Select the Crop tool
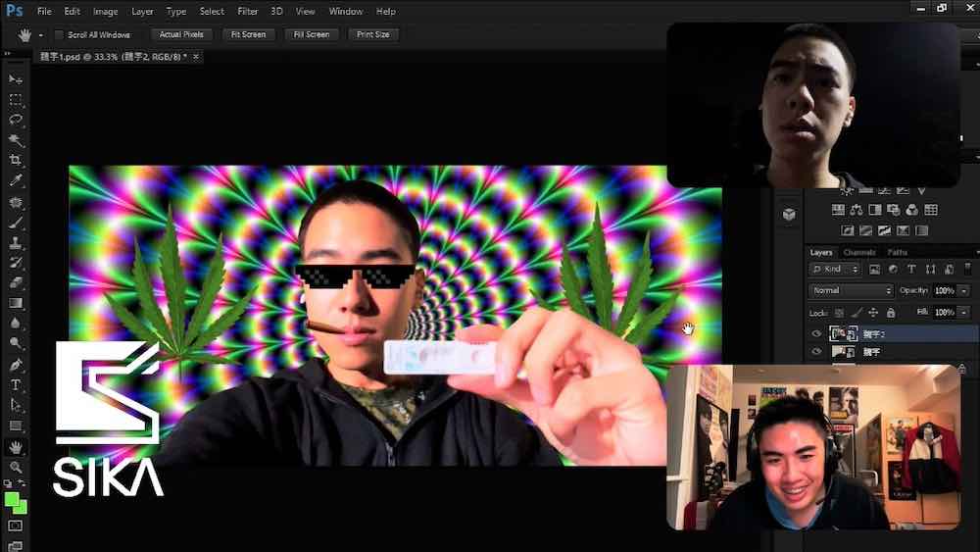The width and height of the screenshot is (980, 552). (x=16, y=160)
